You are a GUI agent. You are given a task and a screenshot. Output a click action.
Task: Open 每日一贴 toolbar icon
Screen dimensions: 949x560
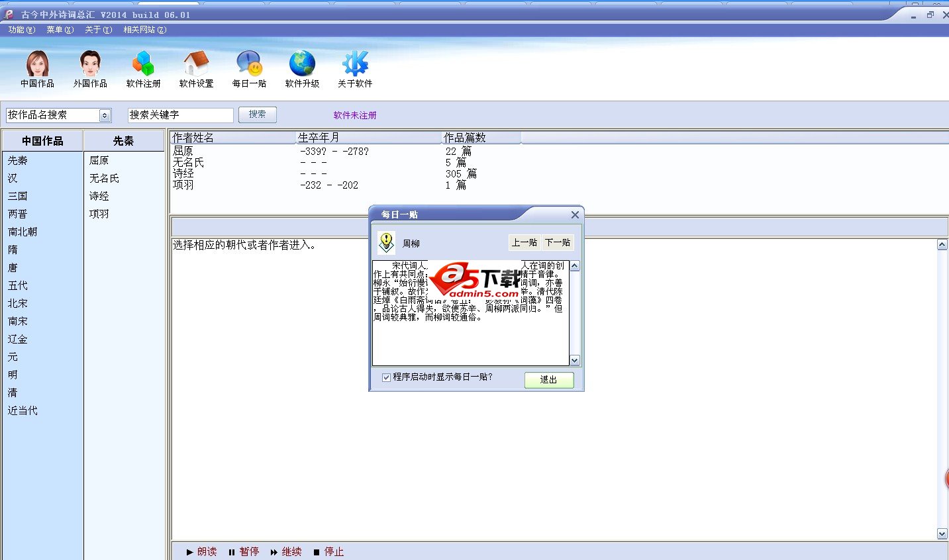(x=249, y=69)
